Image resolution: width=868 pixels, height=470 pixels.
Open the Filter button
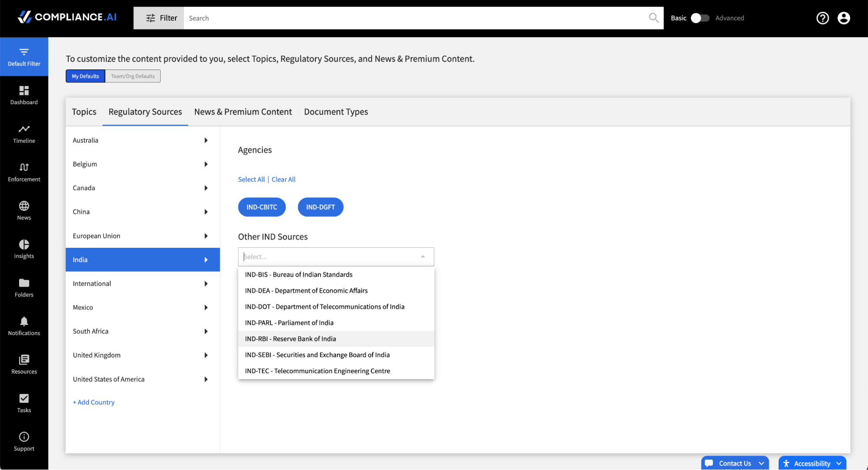click(158, 18)
